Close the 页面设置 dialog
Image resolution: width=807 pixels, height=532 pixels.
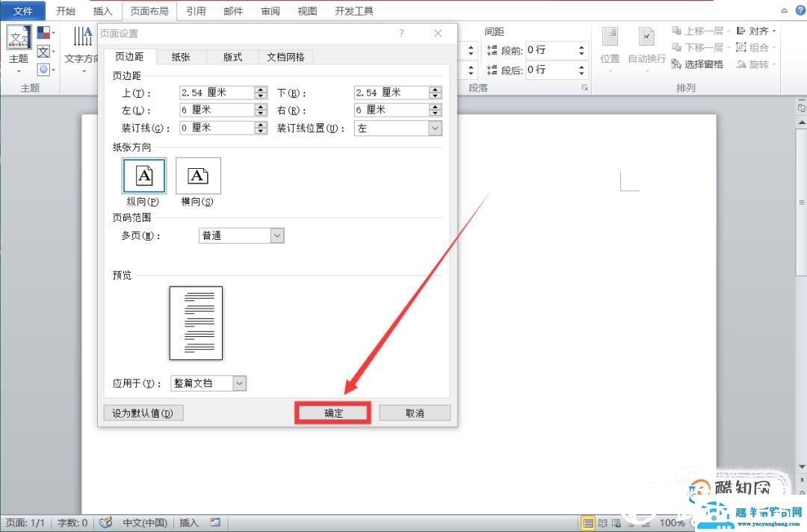[x=438, y=34]
